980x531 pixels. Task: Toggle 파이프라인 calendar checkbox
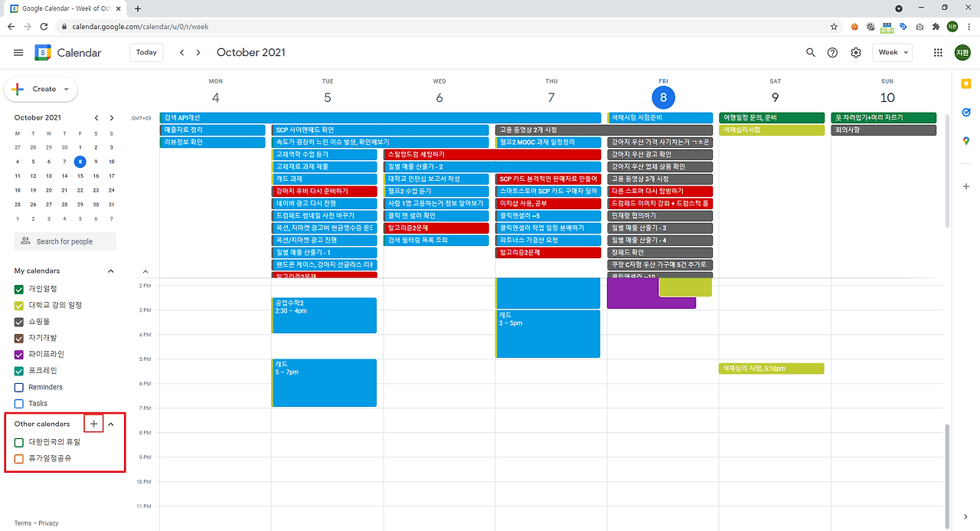19,354
